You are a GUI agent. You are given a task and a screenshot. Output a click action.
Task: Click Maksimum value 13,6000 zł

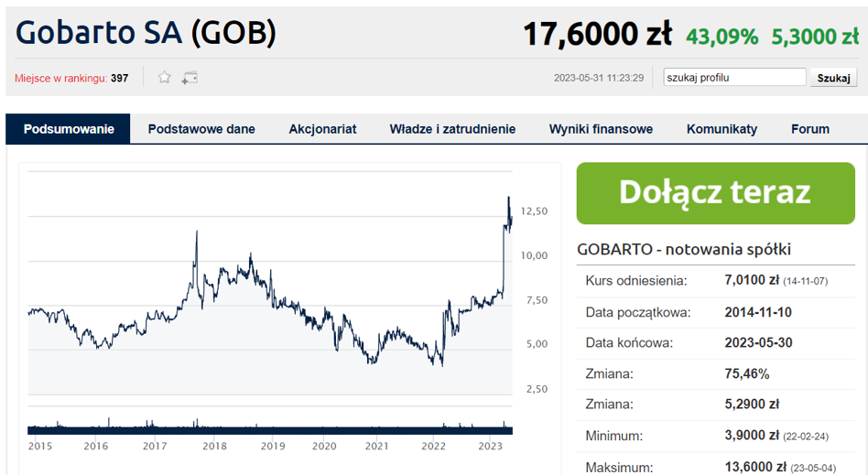tap(755, 468)
